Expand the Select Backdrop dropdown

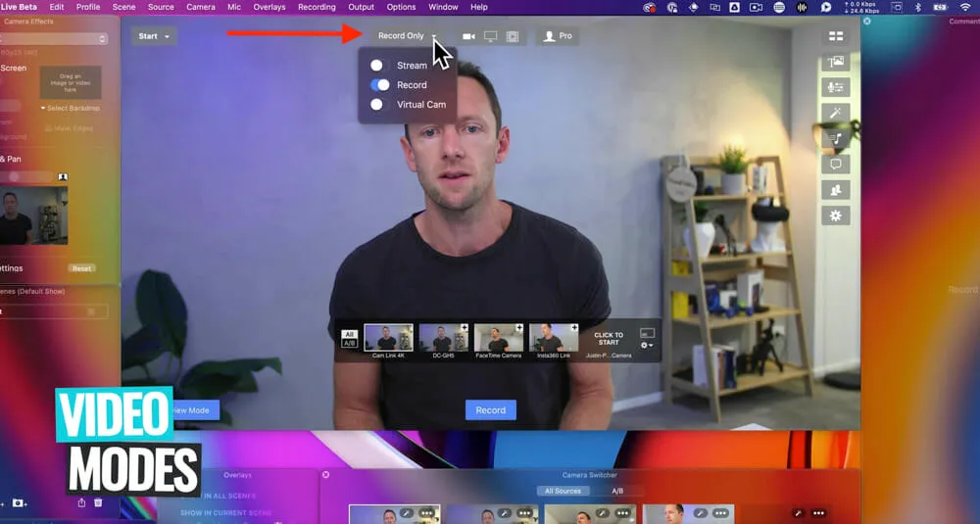click(x=71, y=108)
